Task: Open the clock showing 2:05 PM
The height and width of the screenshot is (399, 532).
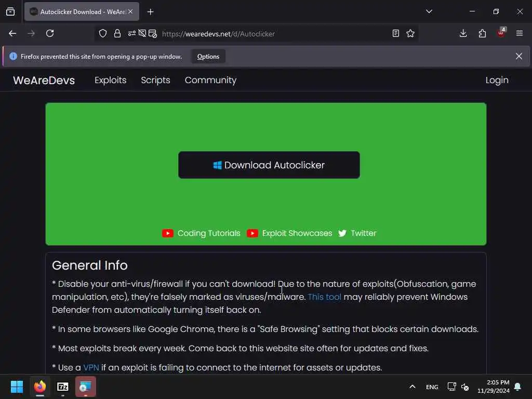Action: point(494,387)
